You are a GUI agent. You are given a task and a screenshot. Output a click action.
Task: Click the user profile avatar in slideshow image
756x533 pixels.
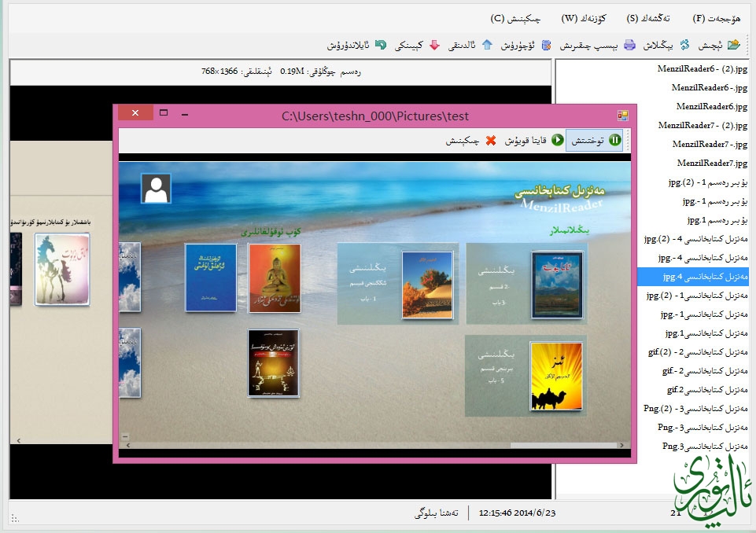[157, 189]
